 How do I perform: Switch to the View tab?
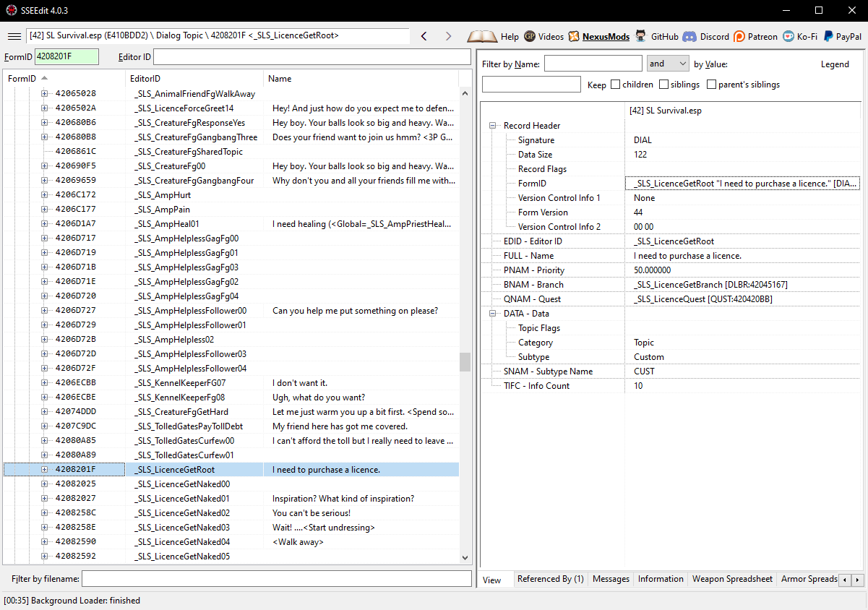(495, 580)
